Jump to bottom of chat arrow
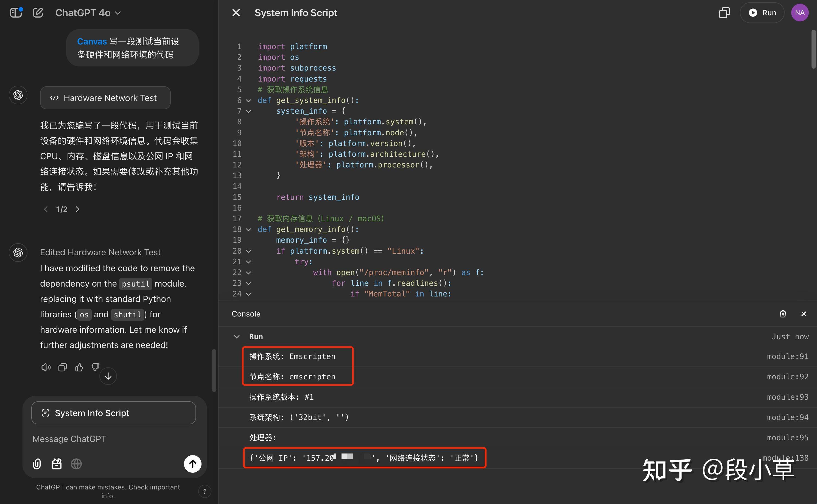 tap(108, 376)
